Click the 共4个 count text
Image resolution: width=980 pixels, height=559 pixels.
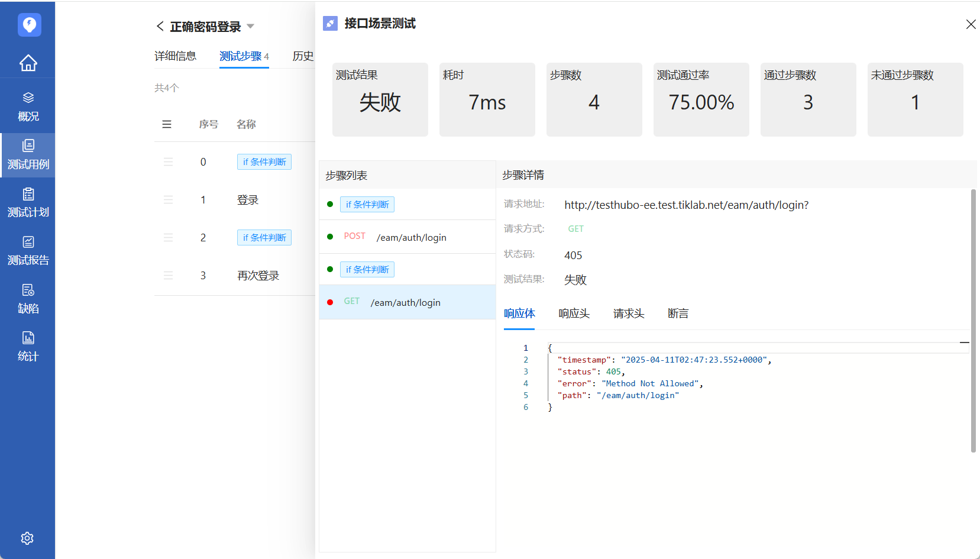167,88
